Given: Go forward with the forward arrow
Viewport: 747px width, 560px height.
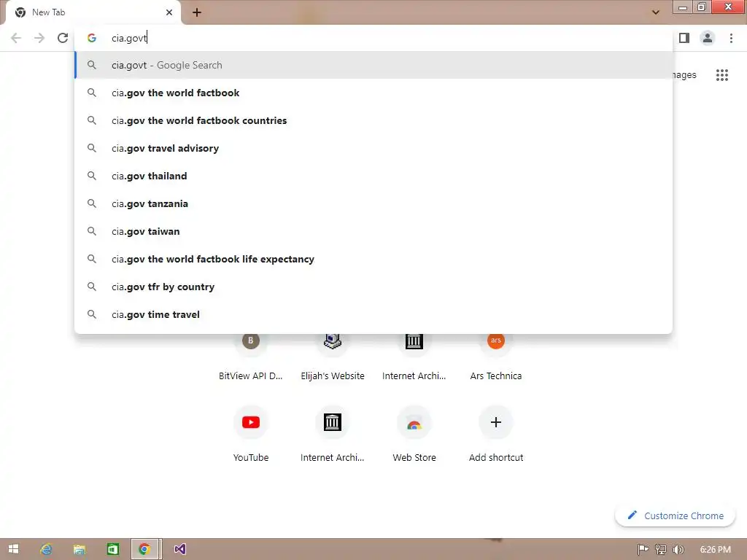Looking at the screenshot, I should pyautogui.click(x=39, y=38).
